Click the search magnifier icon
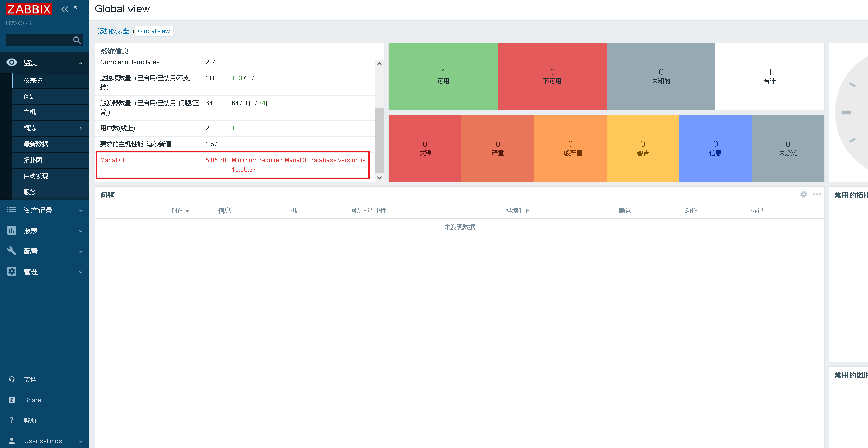868x448 pixels. (77, 40)
